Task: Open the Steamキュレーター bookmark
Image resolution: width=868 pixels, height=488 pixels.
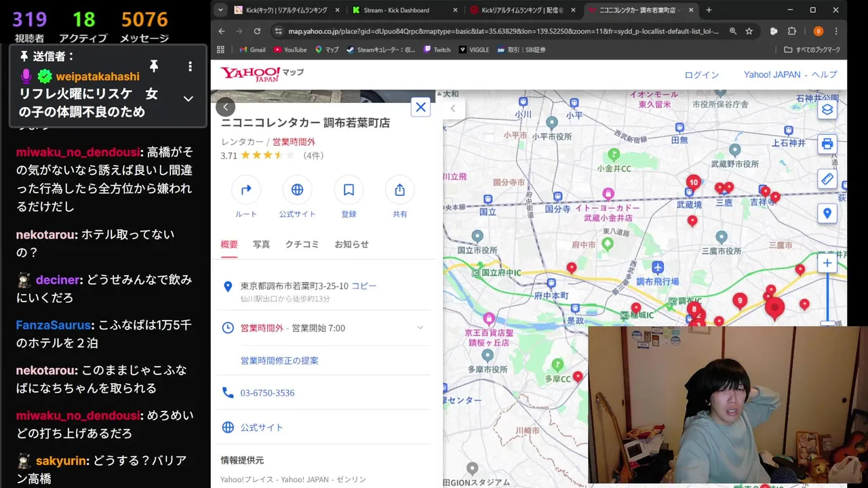Action: pos(381,49)
